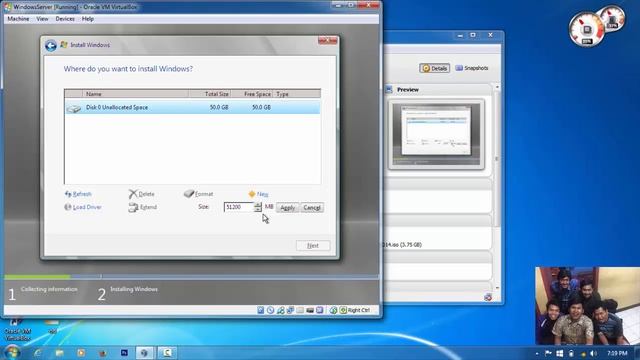
Task: Switch to VirtualBox taskbar button
Action: coord(144,353)
